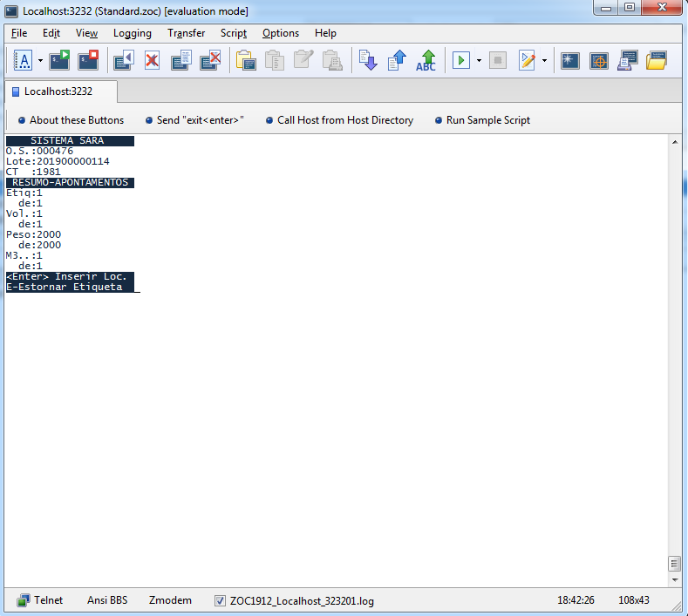Image resolution: width=688 pixels, height=616 pixels.
Task: Click the view scrollback document icon
Action: tap(181, 60)
